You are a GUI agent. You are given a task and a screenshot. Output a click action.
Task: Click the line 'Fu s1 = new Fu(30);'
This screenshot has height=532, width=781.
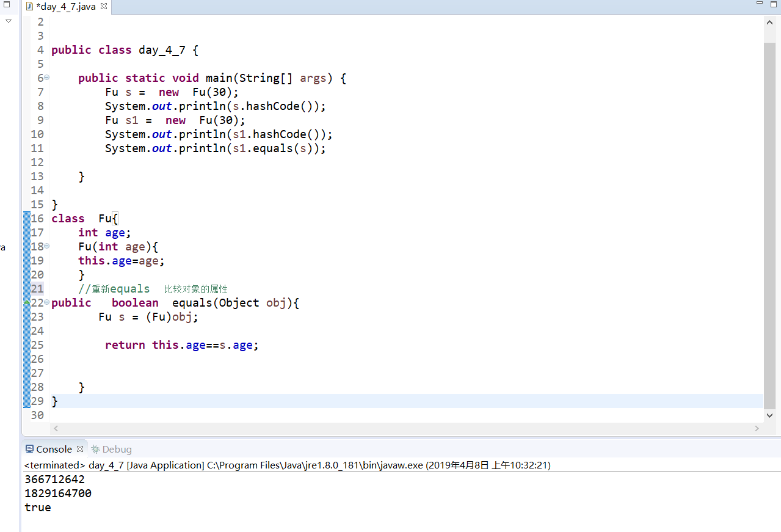[x=175, y=120]
